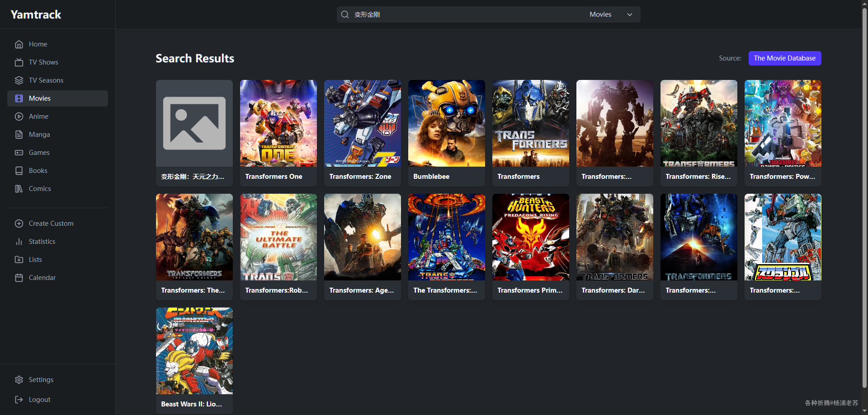Click the Create Custom link text
Image resolution: width=868 pixels, height=415 pixels.
point(51,224)
